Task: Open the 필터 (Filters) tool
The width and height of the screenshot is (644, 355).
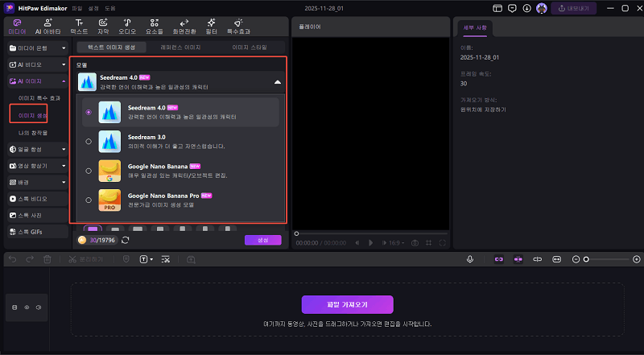Action: [211, 27]
